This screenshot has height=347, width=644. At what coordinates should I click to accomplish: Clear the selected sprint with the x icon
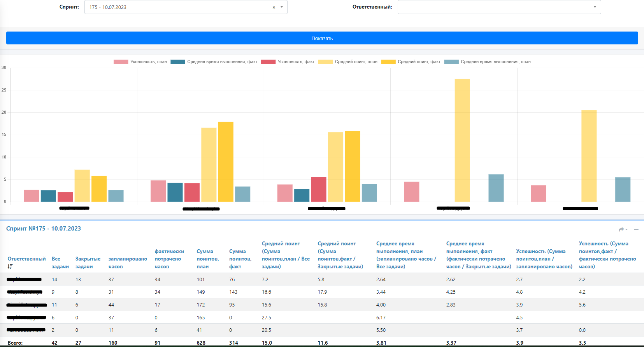pos(274,7)
